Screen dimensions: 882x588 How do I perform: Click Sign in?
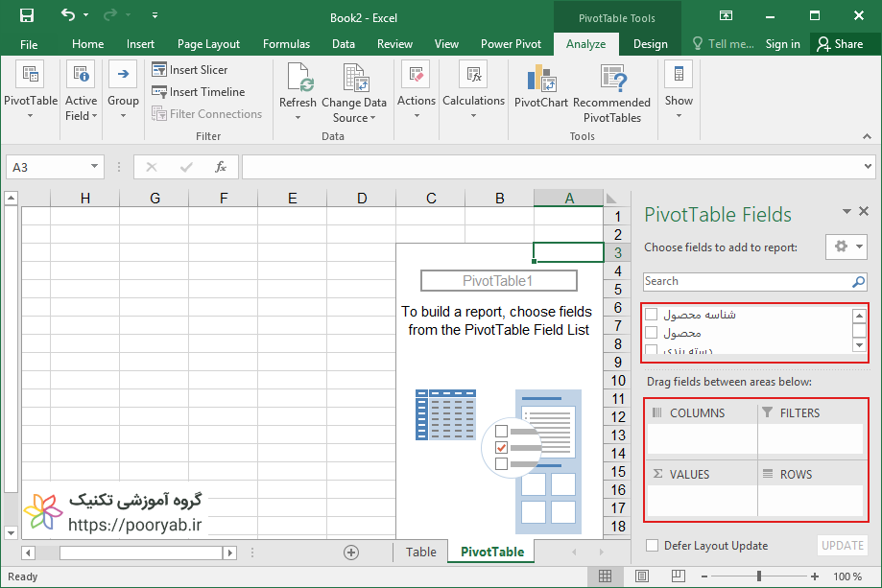click(782, 44)
